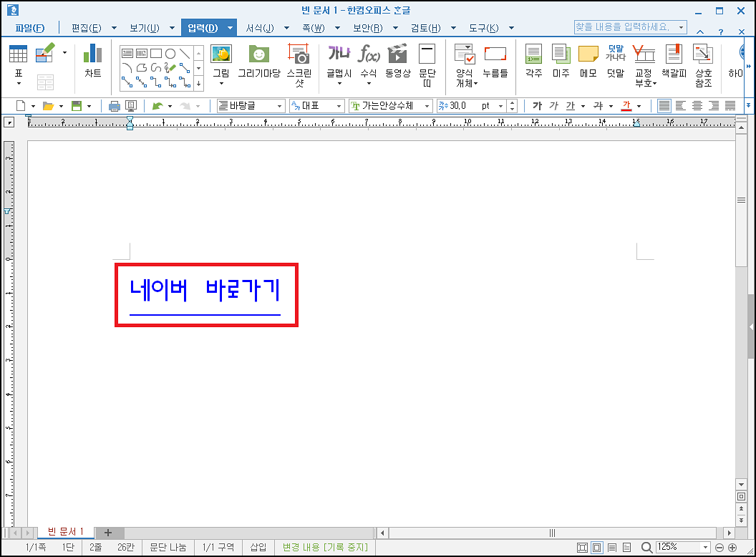This screenshot has height=557, width=756.
Task: Apply right paragraph alignment
Action: (x=714, y=106)
